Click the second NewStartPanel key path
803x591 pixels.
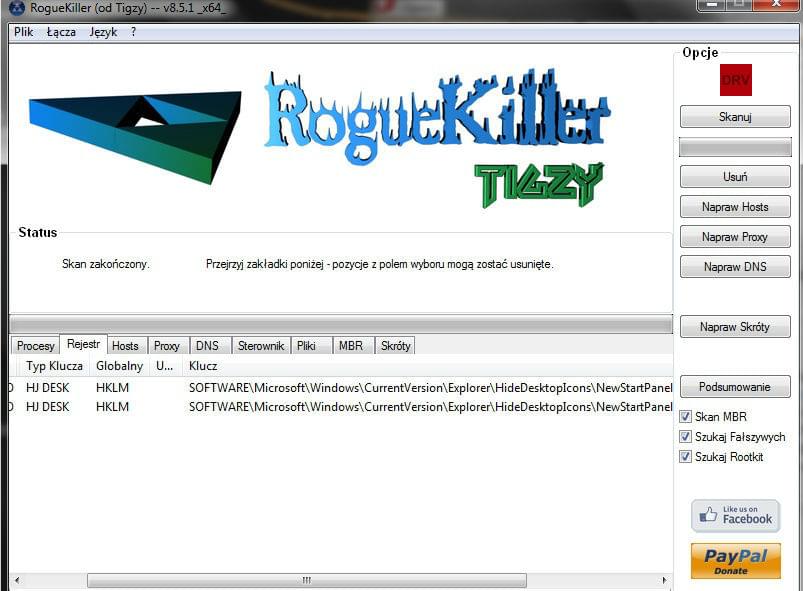coord(430,407)
